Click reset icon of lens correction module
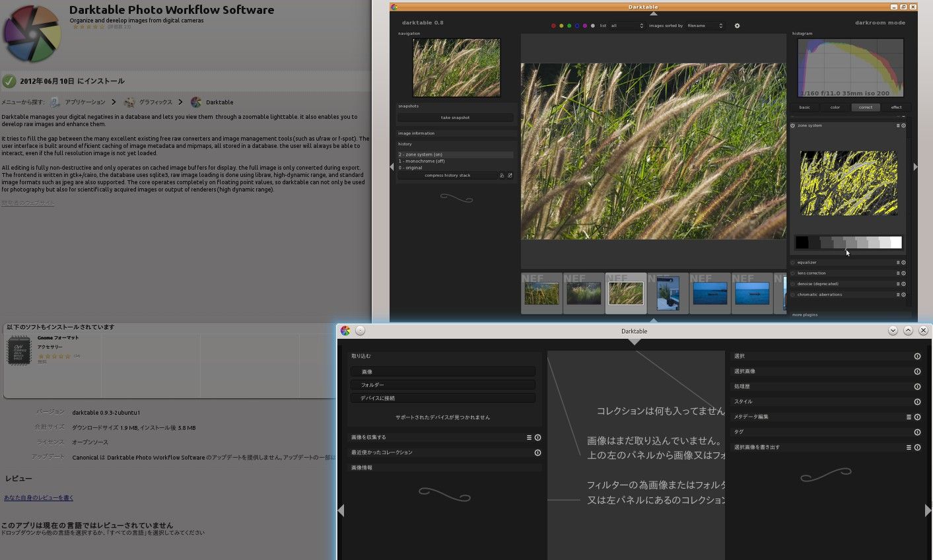This screenshot has height=560, width=933. coord(904,273)
